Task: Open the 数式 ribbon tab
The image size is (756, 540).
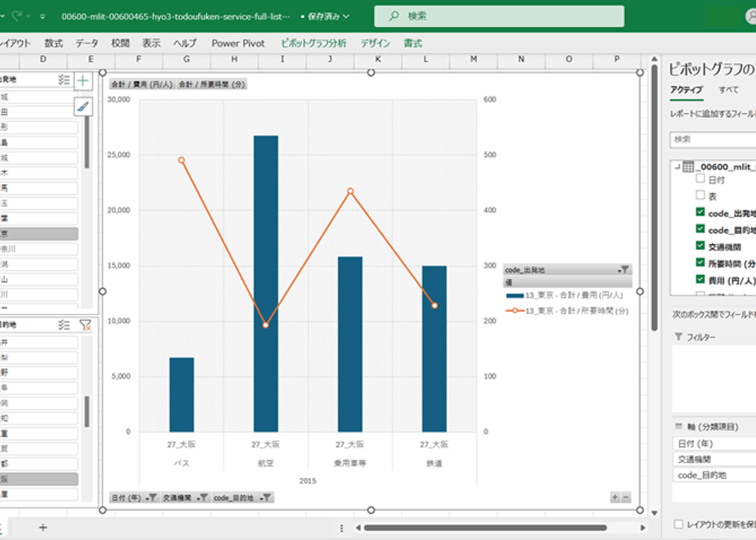Action: point(53,43)
